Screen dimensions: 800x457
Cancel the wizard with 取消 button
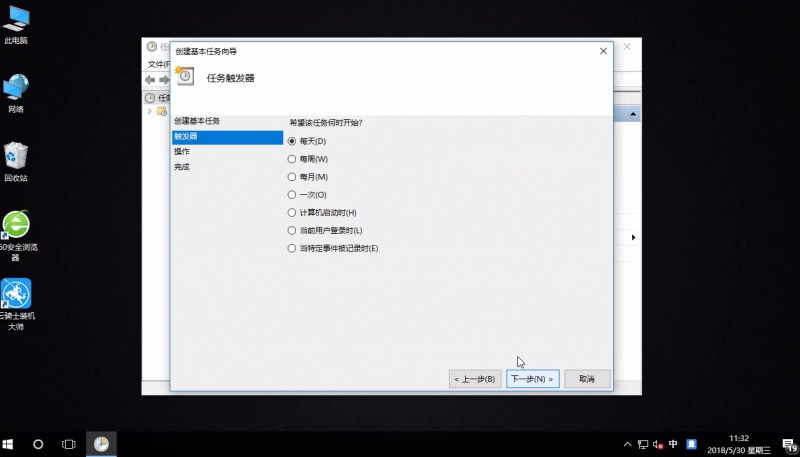click(587, 379)
